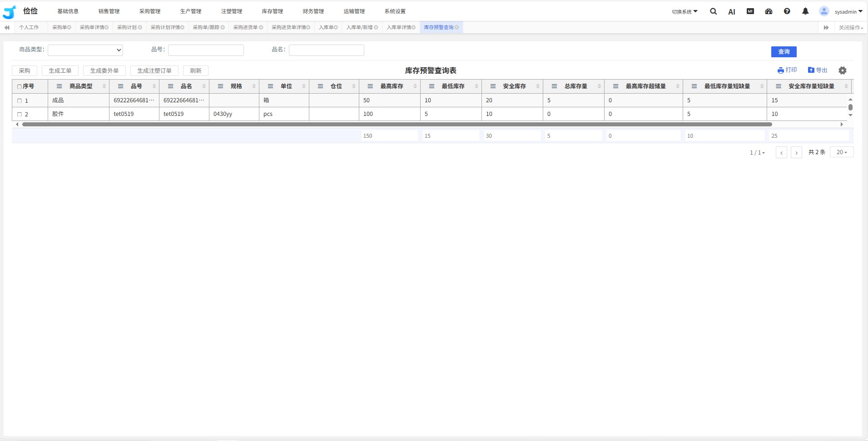Open the page size 20 dropdown
Image resolution: width=868 pixels, height=441 pixels.
pos(841,152)
